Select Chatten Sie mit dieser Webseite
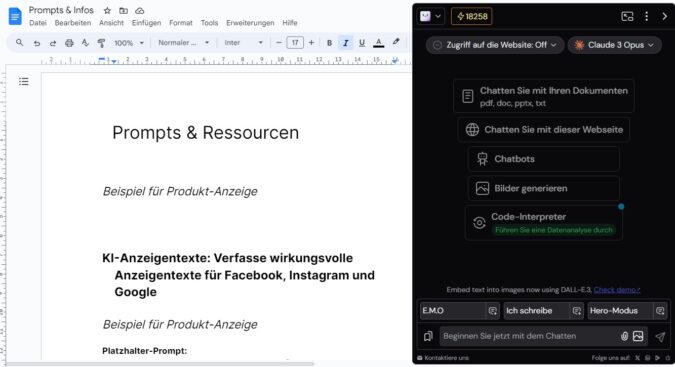The width and height of the screenshot is (675, 367). click(544, 130)
